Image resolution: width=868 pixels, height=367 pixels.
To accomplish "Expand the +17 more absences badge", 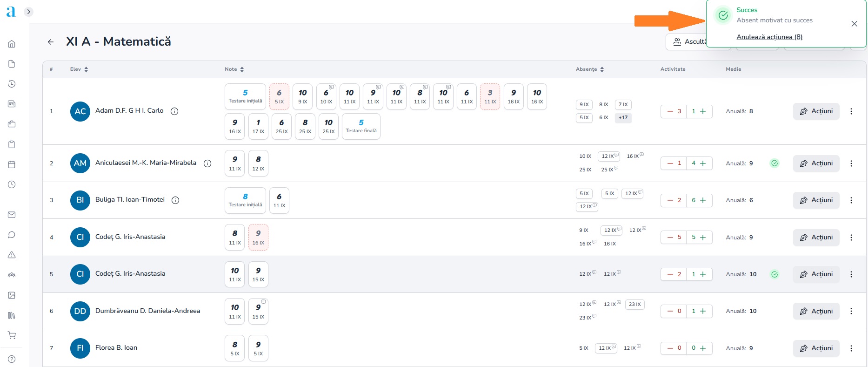I will click(x=623, y=118).
